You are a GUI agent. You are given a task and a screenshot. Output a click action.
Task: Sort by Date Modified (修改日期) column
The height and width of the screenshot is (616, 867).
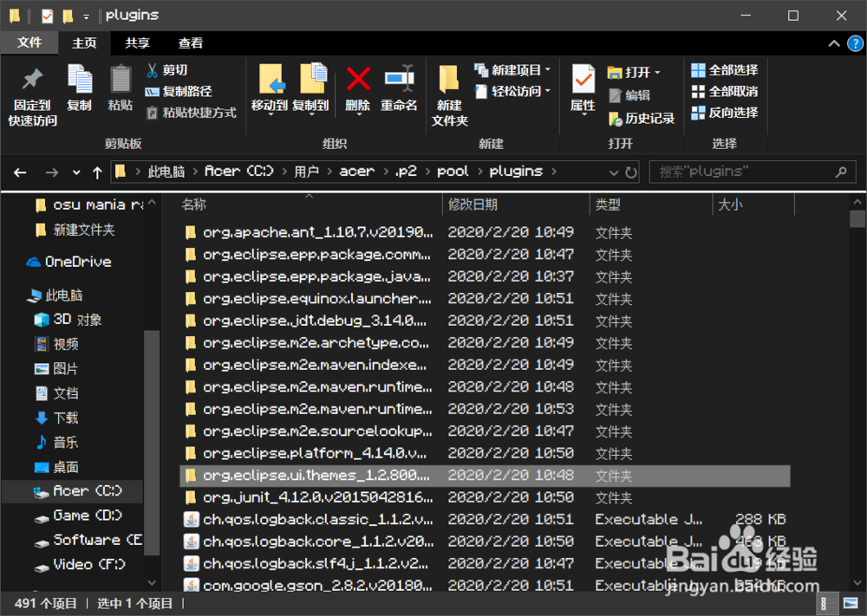(x=473, y=205)
